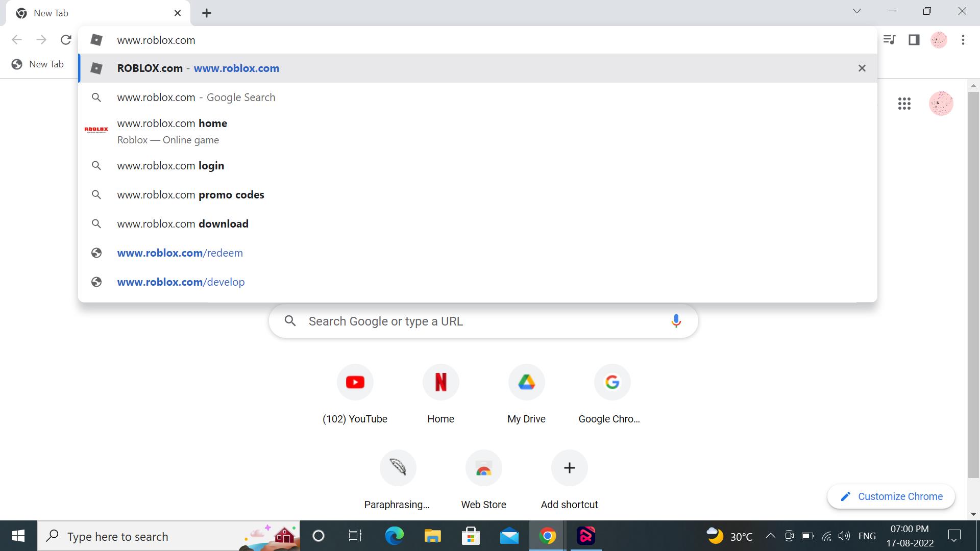
Task: Open a new tab with the plus button
Action: 207,13
